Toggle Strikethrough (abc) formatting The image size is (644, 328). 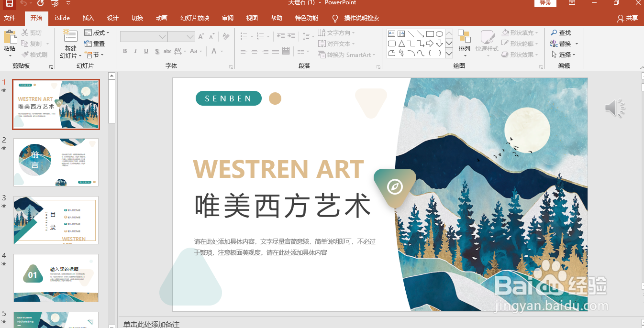point(167,51)
